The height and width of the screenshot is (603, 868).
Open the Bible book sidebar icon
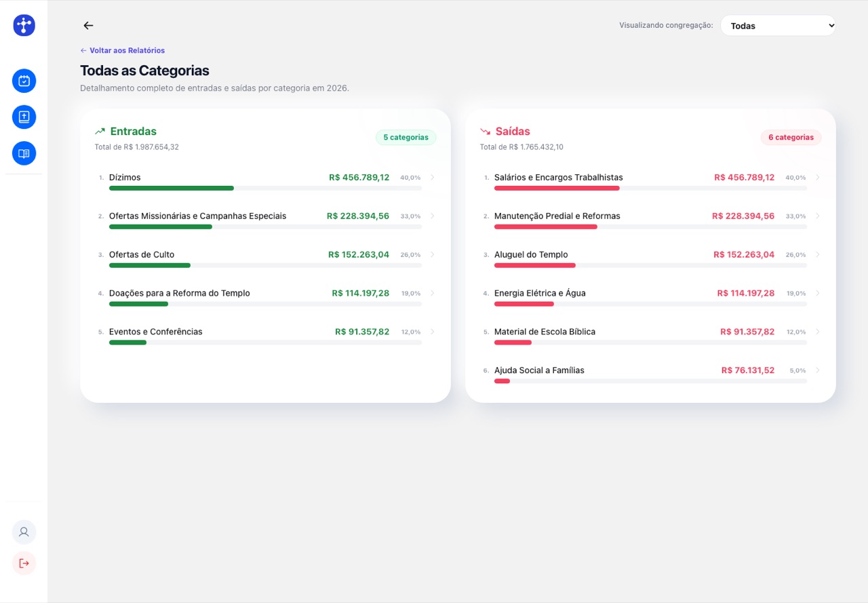tap(24, 117)
